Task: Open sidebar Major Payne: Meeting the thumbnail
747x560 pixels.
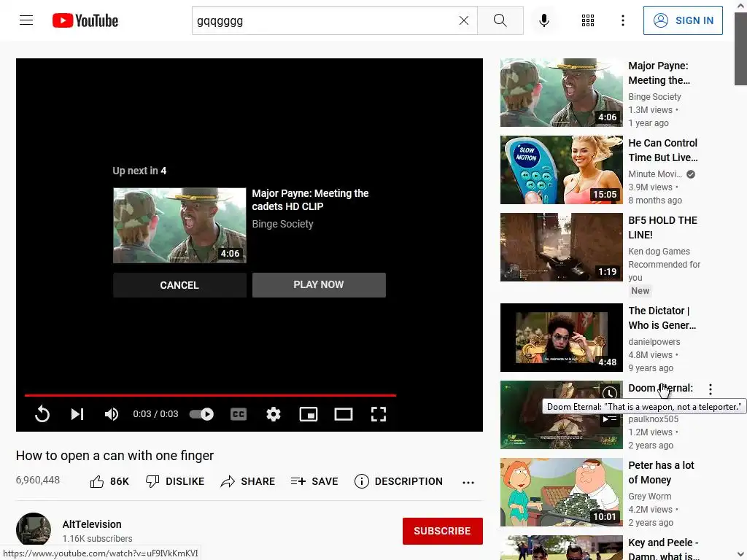Action: 561,93
